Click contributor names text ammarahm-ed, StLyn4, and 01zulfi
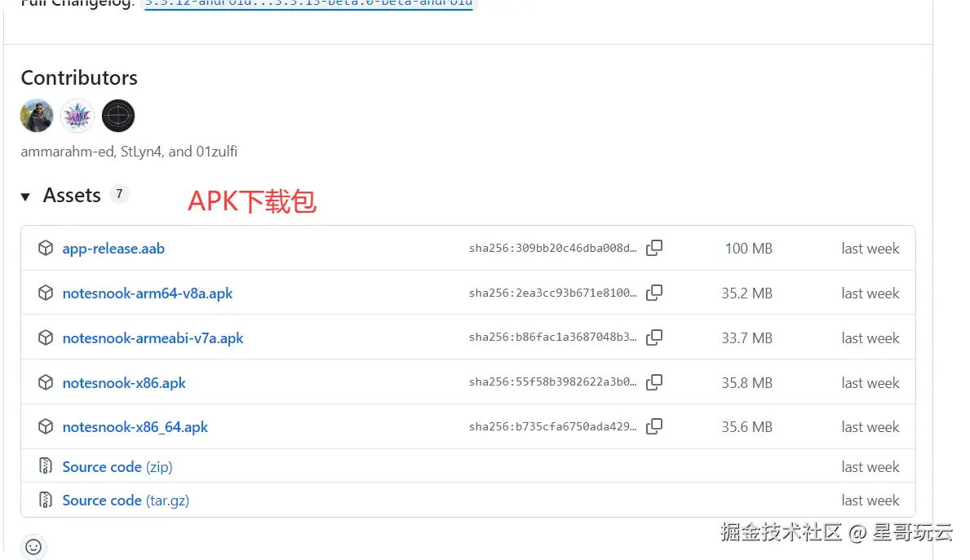970x560 pixels. tap(129, 152)
